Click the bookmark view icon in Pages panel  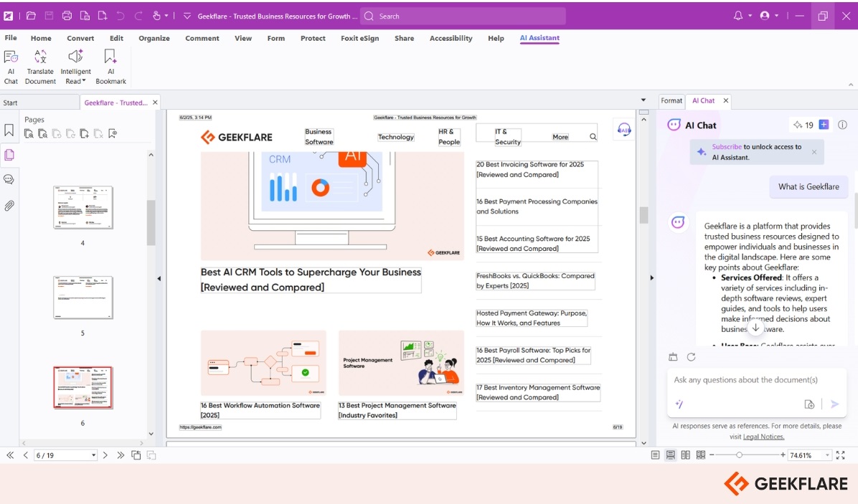(x=113, y=133)
